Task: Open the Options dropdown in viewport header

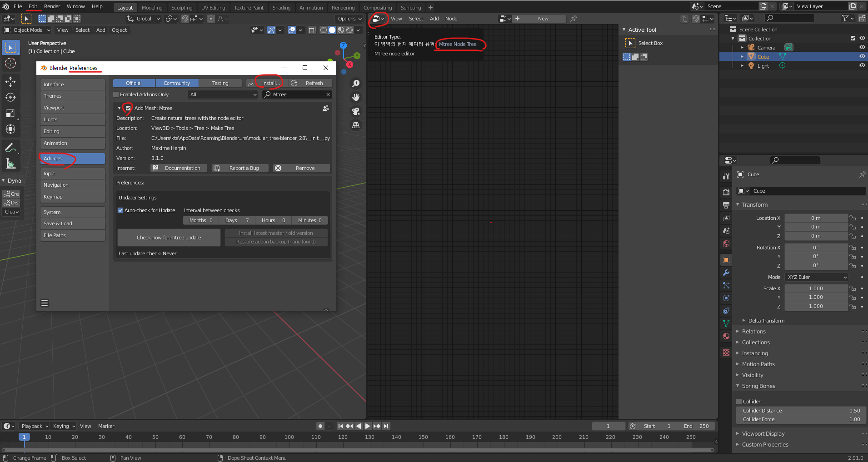Action: pyautogui.click(x=349, y=19)
